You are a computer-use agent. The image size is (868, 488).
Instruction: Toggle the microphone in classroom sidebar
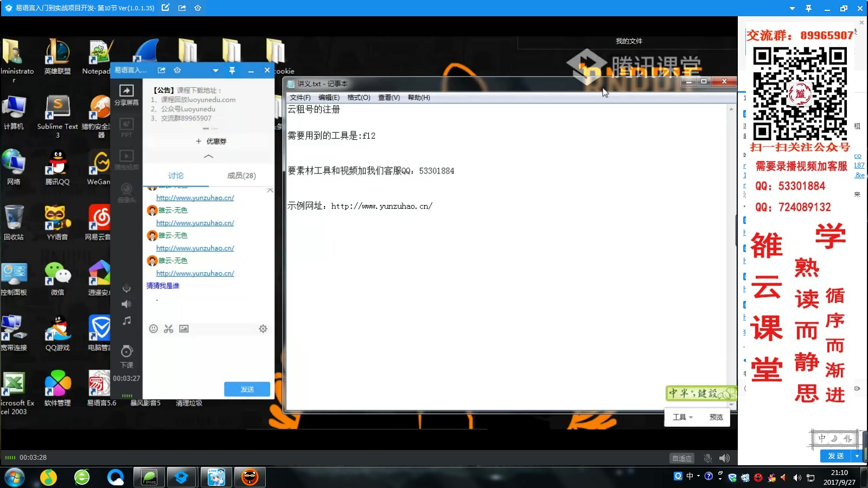click(126, 288)
